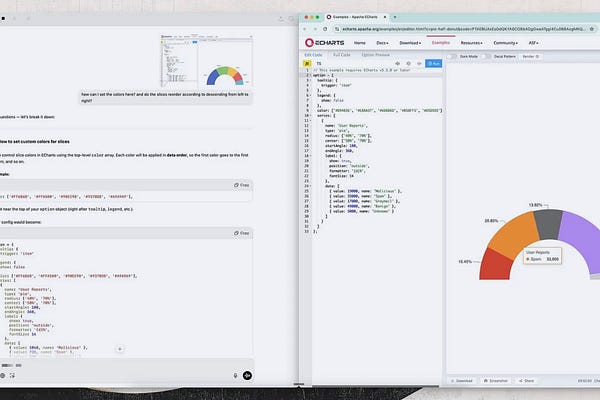
Task: Open the ASF dropdown menu
Action: (x=533, y=43)
